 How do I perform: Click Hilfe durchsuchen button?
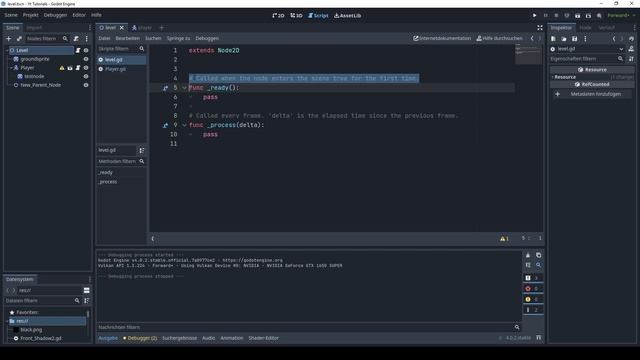click(500, 38)
